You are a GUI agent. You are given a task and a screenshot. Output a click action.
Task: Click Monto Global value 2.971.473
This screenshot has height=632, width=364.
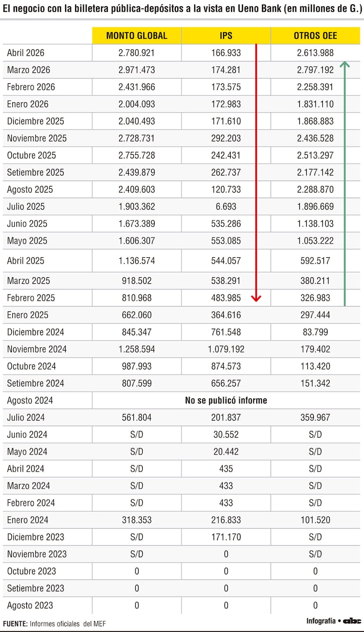(x=137, y=70)
